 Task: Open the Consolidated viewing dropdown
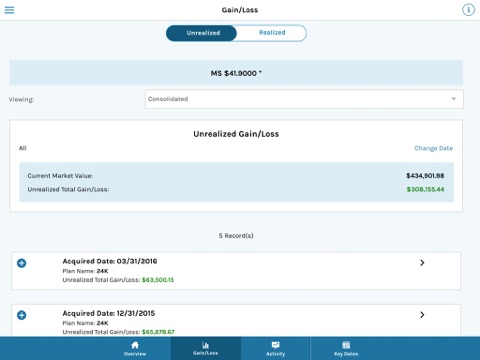304,99
